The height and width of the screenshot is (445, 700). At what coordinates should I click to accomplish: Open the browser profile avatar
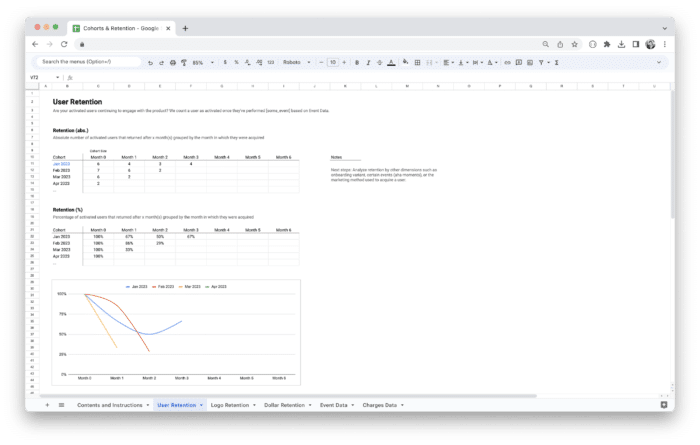pyautogui.click(x=650, y=44)
